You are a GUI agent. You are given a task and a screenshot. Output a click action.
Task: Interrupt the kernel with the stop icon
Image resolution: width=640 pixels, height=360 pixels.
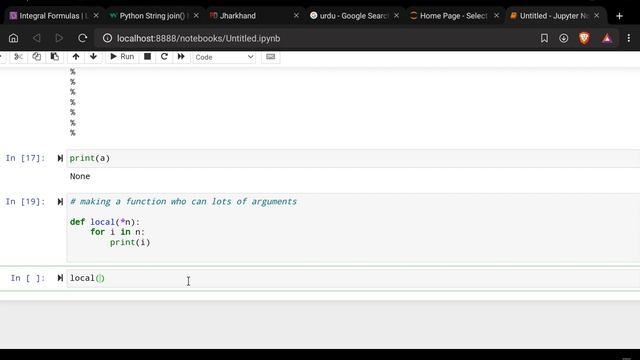coord(147,57)
